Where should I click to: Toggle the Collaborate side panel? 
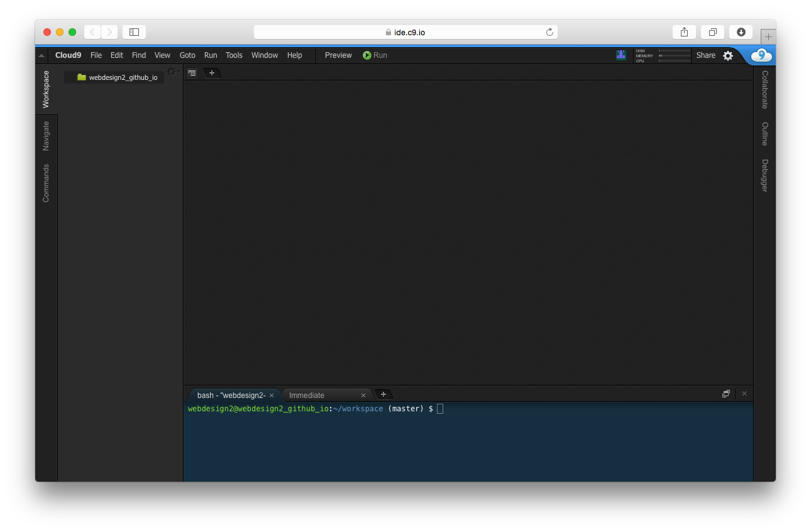(x=765, y=89)
